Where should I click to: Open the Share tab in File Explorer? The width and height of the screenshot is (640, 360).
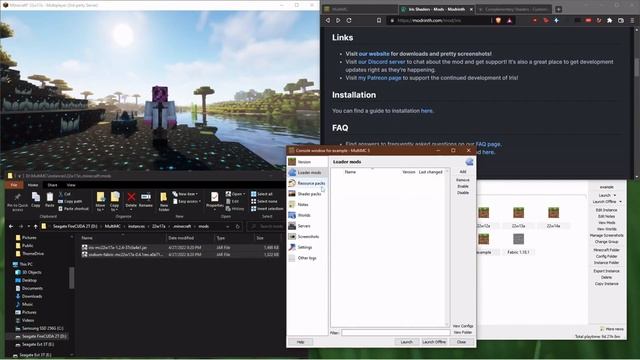pyautogui.click(x=52, y=185)
